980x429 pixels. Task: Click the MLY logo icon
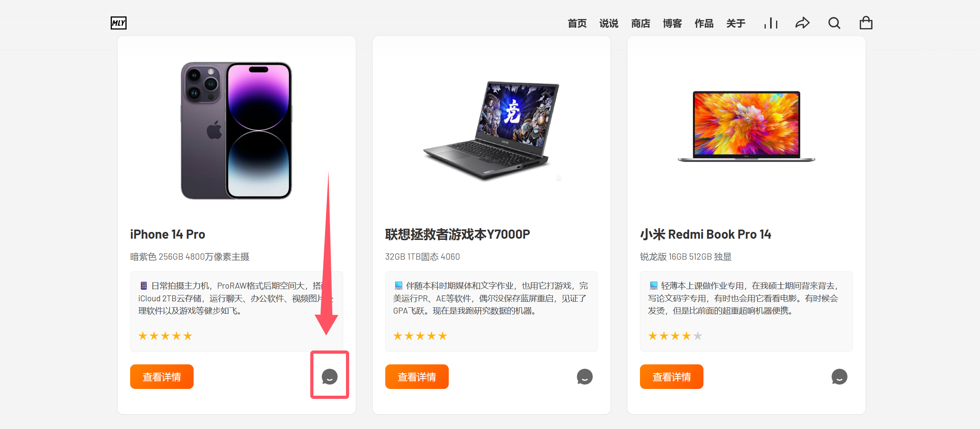(118, 23)
